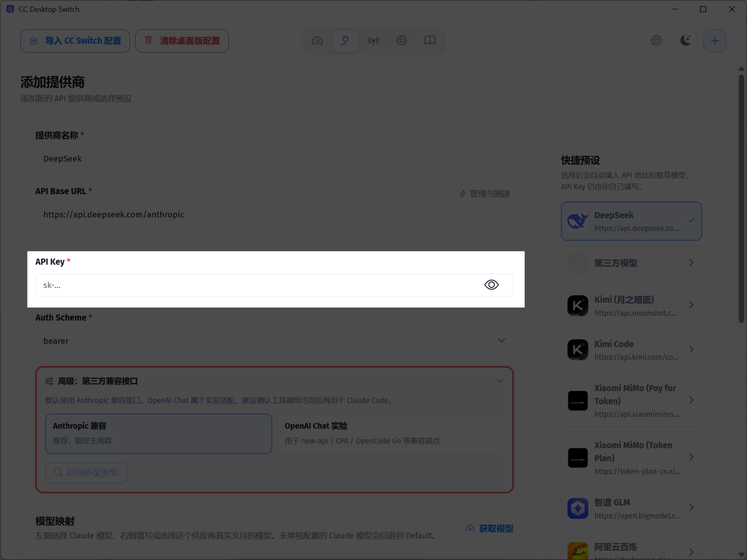This screenshot has height=560, width=747.
Task: Click the CC Desktop Switch app icon
Action: [x=10, y=9]
